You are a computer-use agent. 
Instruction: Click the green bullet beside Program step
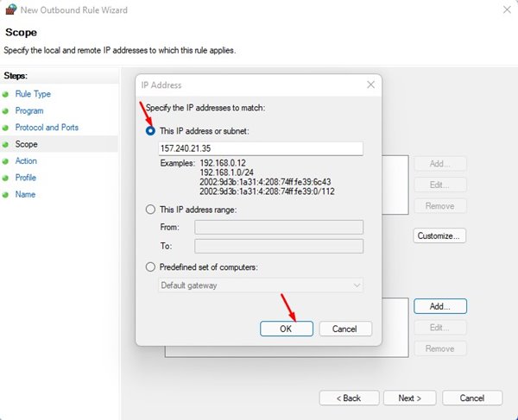click(x=5, y=111)
